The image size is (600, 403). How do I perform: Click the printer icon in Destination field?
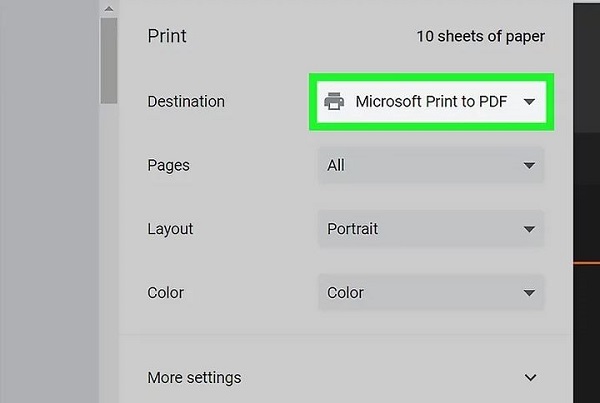[x=334, y=101]
